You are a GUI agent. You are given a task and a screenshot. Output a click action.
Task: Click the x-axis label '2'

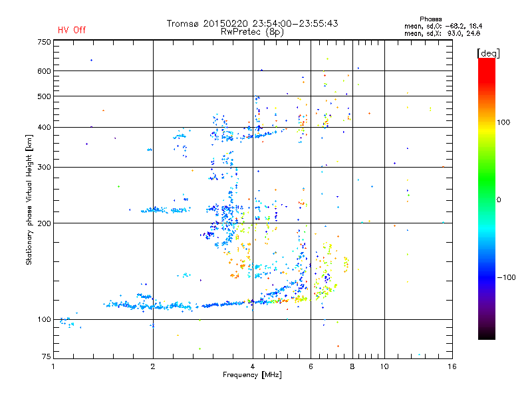[153, 366]
